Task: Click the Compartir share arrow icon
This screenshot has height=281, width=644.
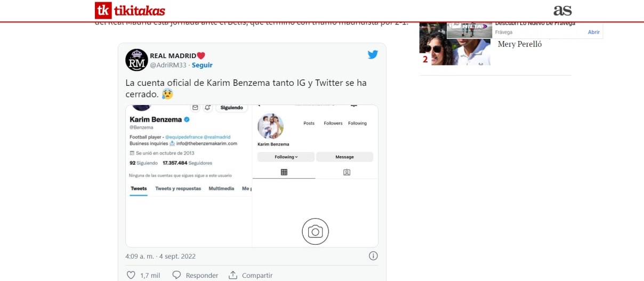Action: (232, 275)
